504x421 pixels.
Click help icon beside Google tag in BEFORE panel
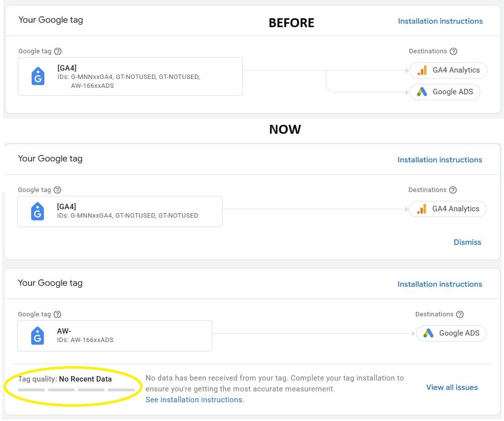pyautogui.click(x=58, y=51)
